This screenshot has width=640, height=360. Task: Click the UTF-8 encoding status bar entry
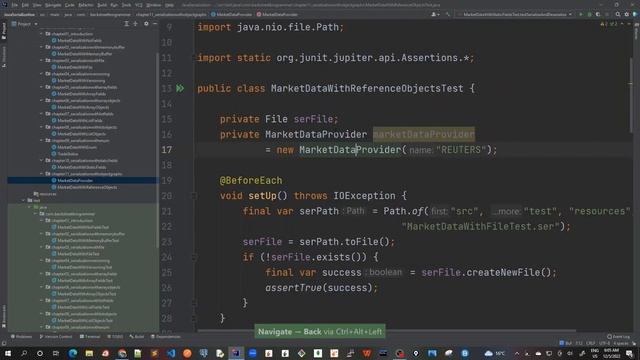tap(604, 343)
